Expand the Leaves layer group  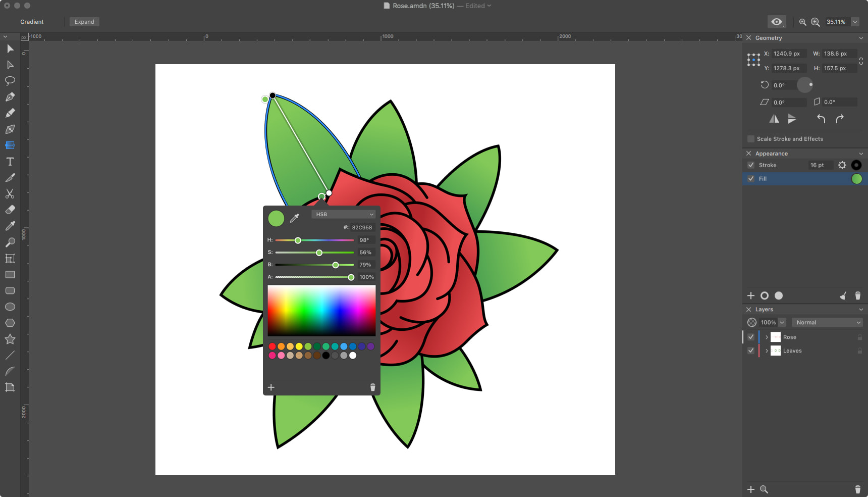pos(767,351)
